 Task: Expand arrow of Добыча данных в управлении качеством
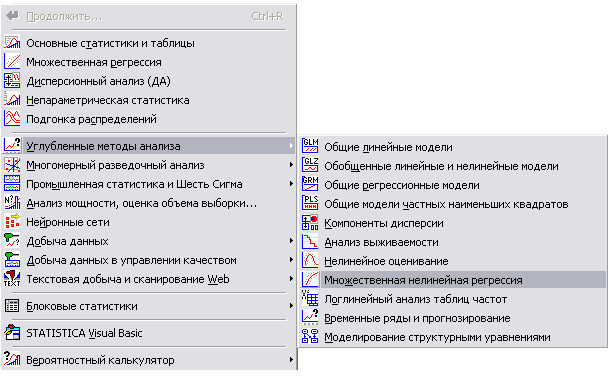(291, 260)
